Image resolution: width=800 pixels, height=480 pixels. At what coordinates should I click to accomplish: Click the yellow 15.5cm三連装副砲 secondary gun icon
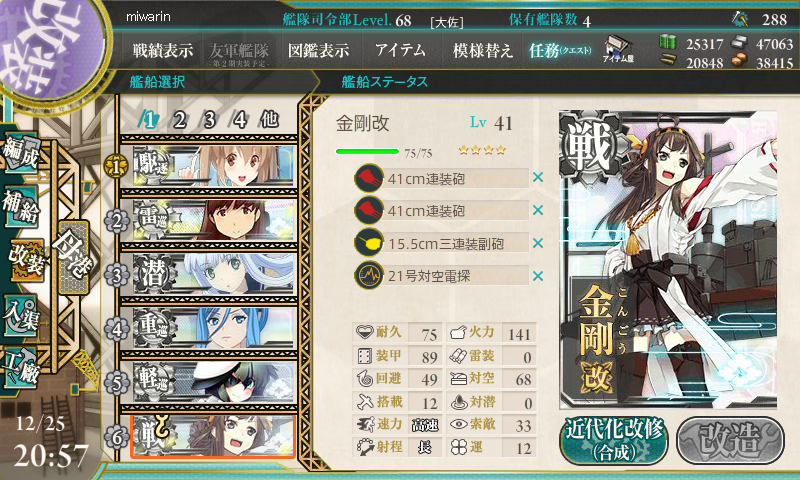click(369, 243)
